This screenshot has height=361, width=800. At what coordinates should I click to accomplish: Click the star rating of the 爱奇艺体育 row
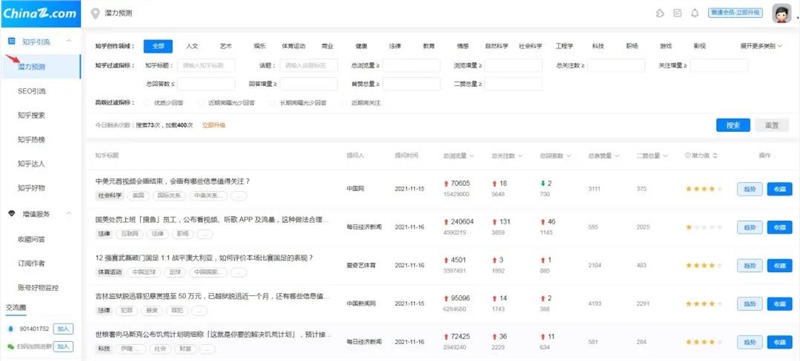click(x=704, y=266)
